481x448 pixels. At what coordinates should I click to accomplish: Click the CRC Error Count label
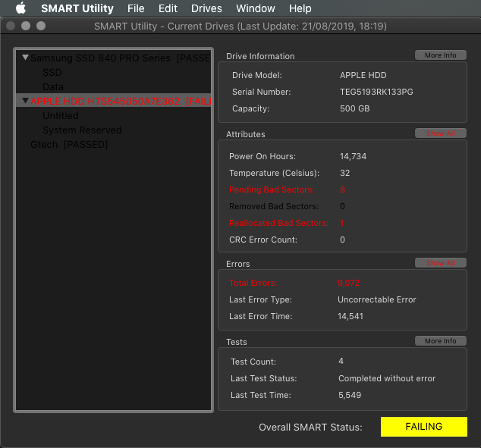tap(263, 240)
